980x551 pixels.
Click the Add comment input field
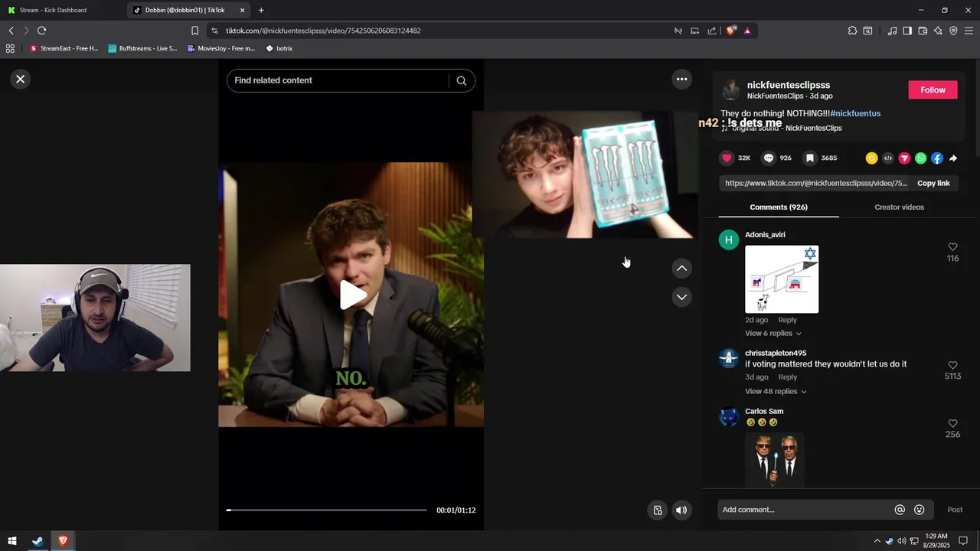805,510
